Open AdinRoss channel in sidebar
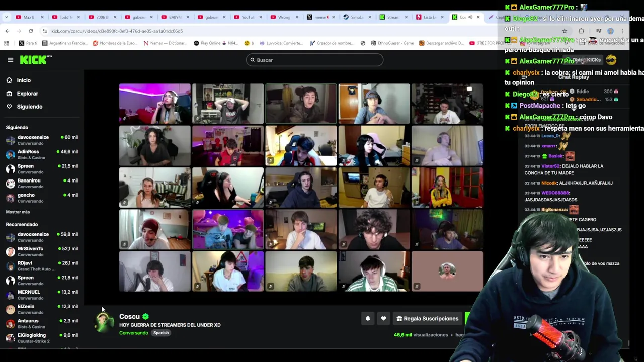644x362 pixels. [x=42, y=154]
